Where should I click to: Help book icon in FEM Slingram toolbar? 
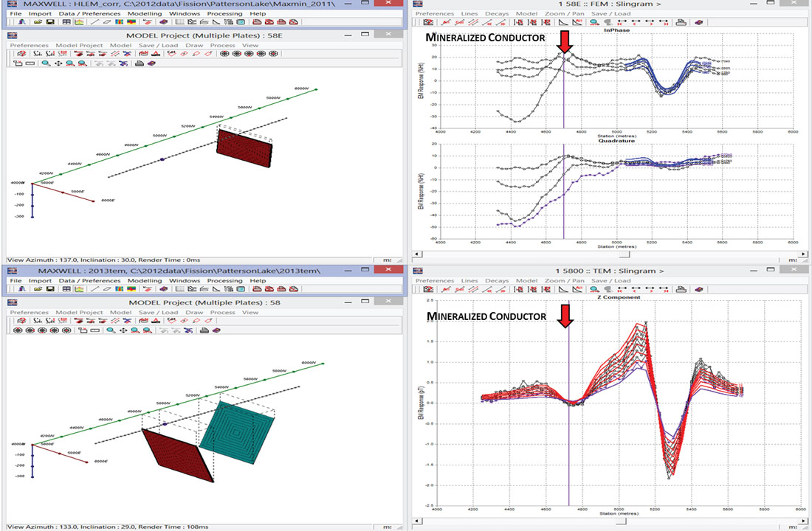(x=698, y=22)
